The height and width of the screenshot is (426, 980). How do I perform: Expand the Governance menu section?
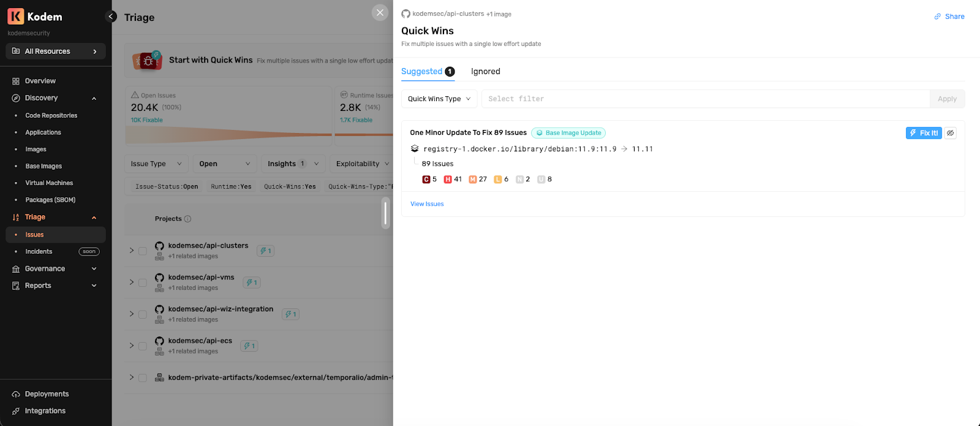pos(94,268)
